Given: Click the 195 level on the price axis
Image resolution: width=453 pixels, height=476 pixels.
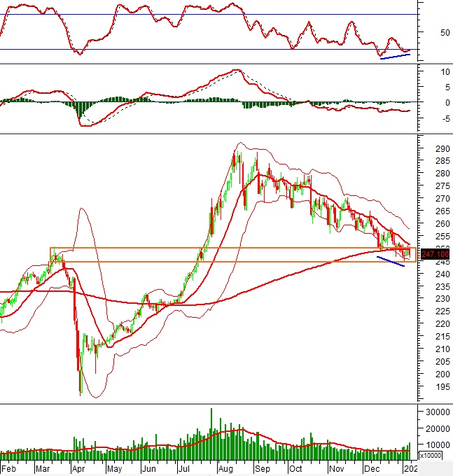Looking at the screenshot, I should point(434,387).
